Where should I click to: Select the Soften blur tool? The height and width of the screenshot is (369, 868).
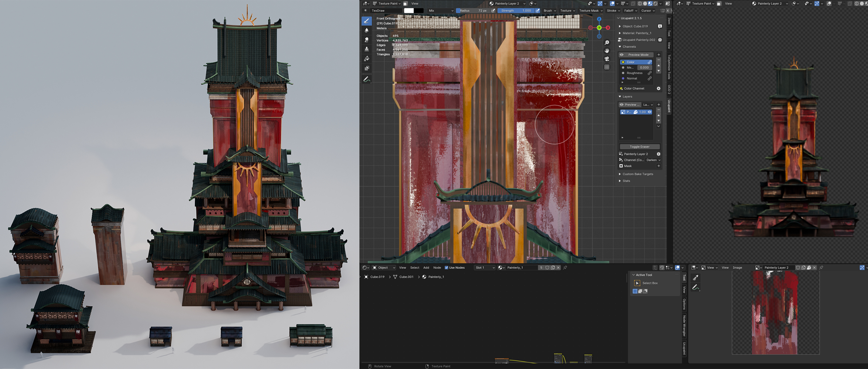click(366, 30)
